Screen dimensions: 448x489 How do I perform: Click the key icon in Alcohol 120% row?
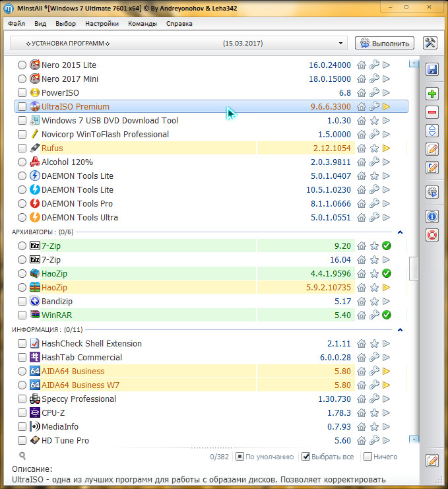pos(374,162)
